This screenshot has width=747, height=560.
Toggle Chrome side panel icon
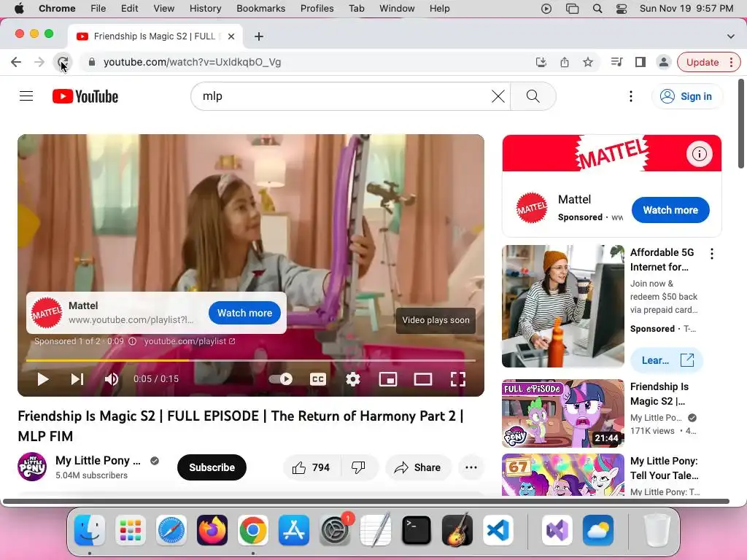click(640, 62)
